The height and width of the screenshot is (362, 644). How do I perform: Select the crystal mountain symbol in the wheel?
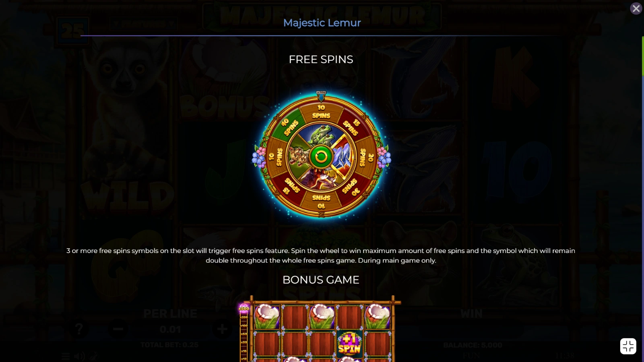[343, 157]
